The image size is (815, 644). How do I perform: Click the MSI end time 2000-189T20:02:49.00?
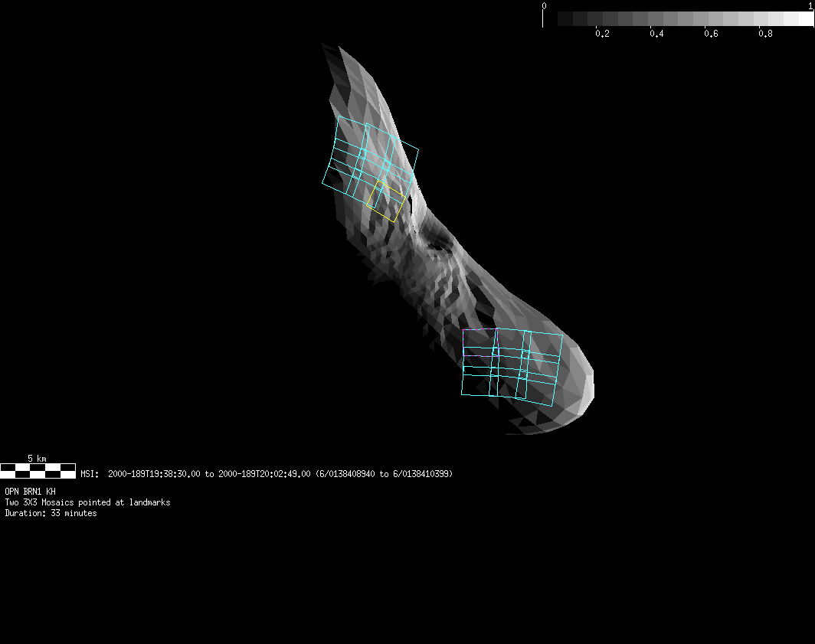[264, 474]
